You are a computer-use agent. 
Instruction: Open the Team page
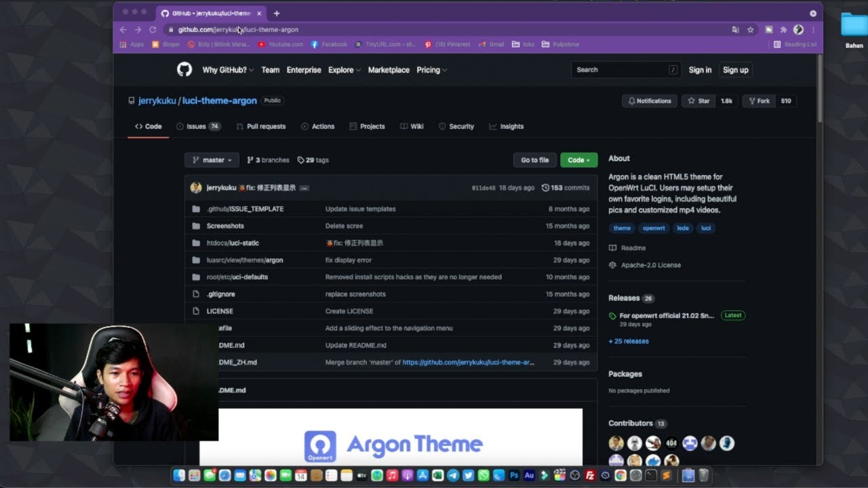[x=271, y=70]
